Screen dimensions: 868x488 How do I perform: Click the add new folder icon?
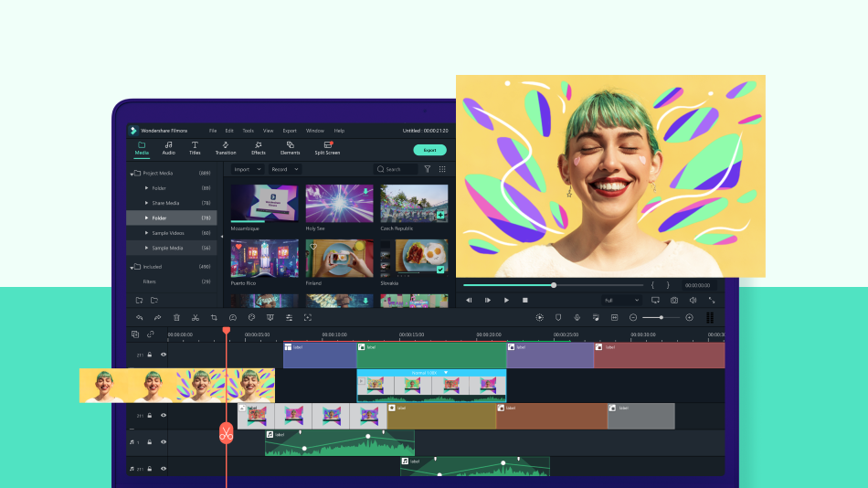(x=140, y=301)
